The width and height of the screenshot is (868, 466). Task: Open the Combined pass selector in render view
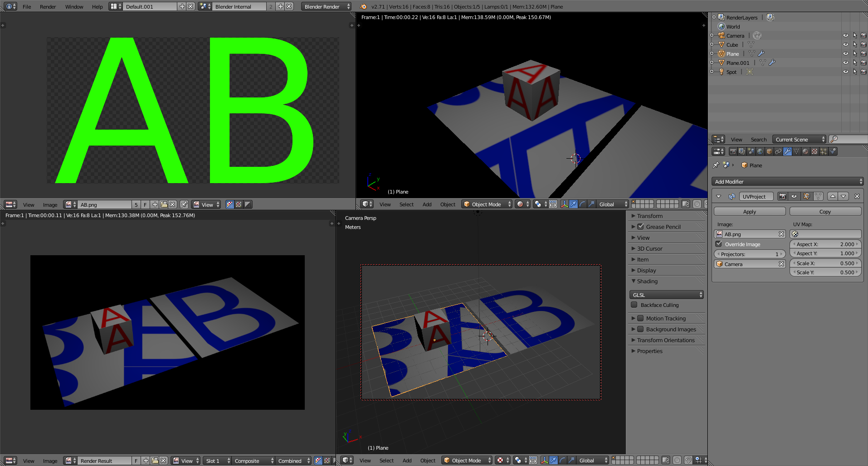(x=293, y=461)
